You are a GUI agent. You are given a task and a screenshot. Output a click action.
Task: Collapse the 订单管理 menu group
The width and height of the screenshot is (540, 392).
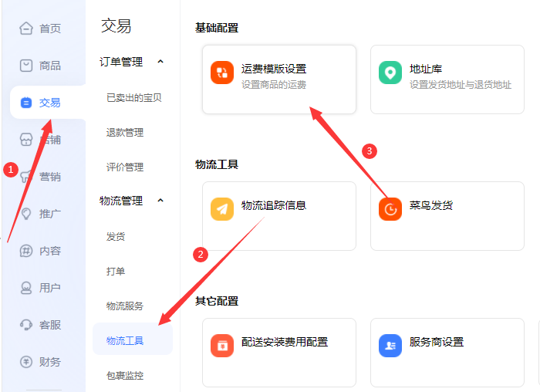160,62
